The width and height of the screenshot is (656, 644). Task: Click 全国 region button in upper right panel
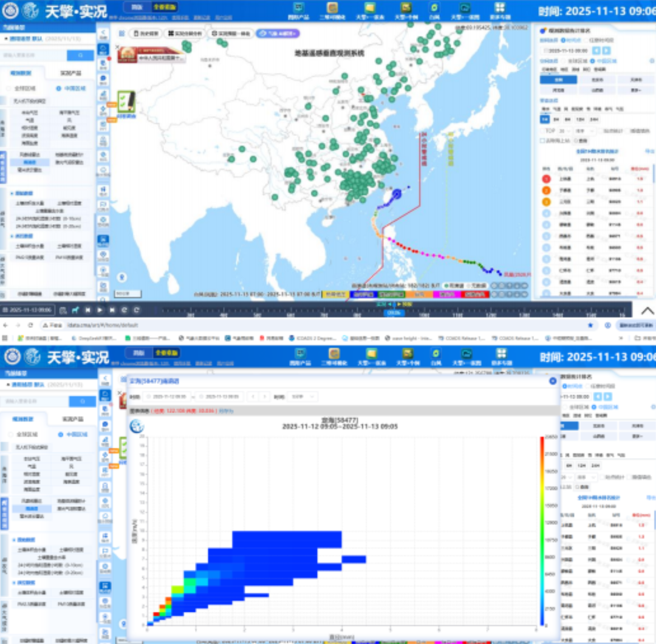(559, 80)
